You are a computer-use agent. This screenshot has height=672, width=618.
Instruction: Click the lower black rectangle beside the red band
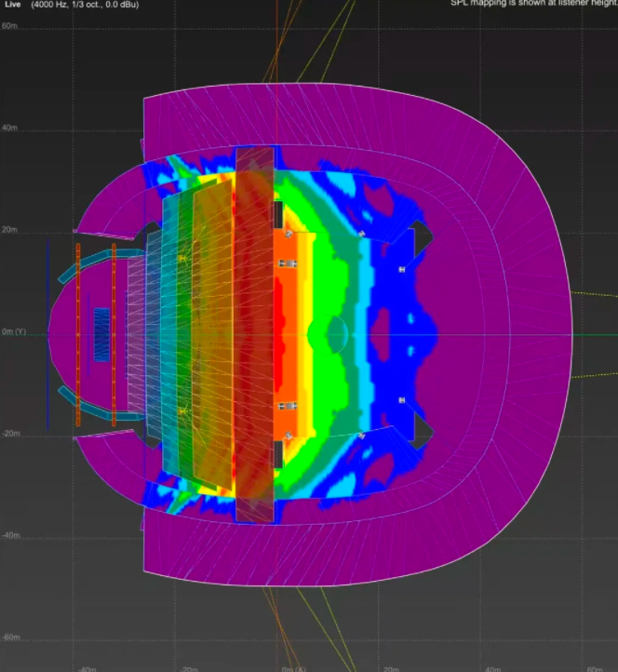[278, 455]
